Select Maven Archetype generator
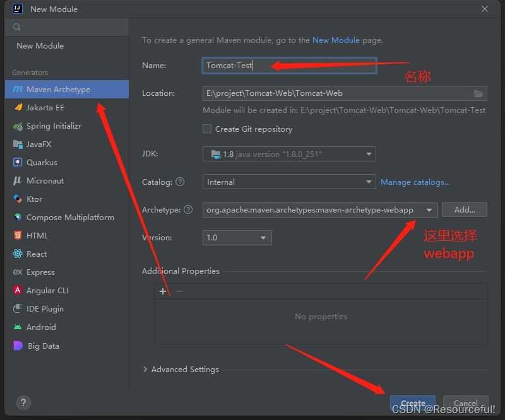The width and height of the screenshot is (505, 420). (67, 89)
